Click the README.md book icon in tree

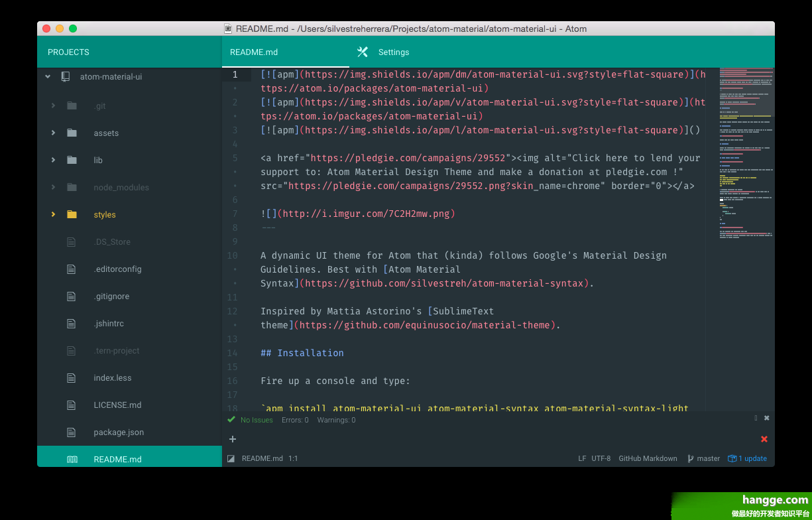tap(72, 459)
